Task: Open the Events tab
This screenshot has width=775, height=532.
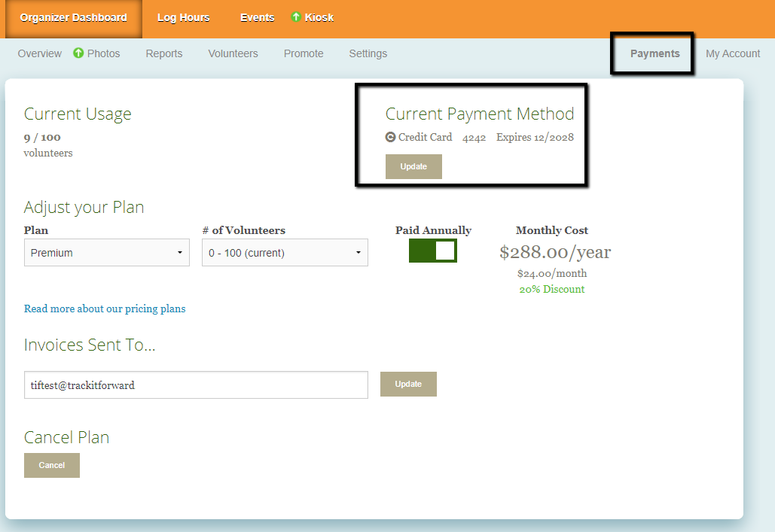Action: pos(257,18)
